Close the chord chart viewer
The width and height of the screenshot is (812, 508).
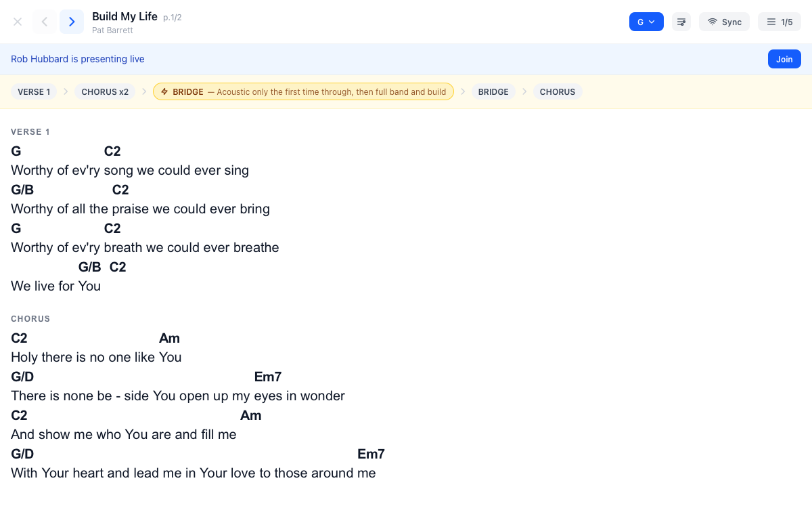point(18,22)
